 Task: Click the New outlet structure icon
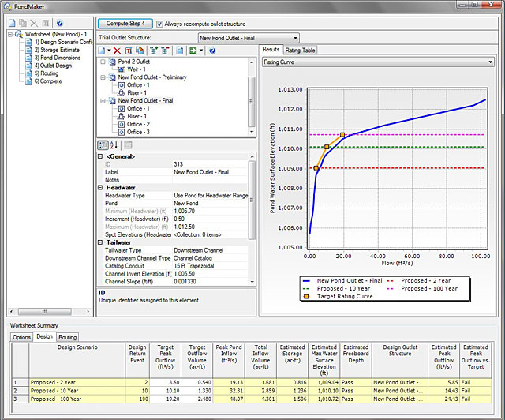(102, 51)
